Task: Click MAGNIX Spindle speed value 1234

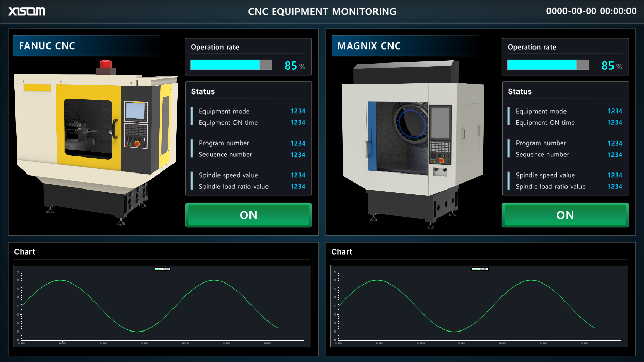Action: pos(615,175)
